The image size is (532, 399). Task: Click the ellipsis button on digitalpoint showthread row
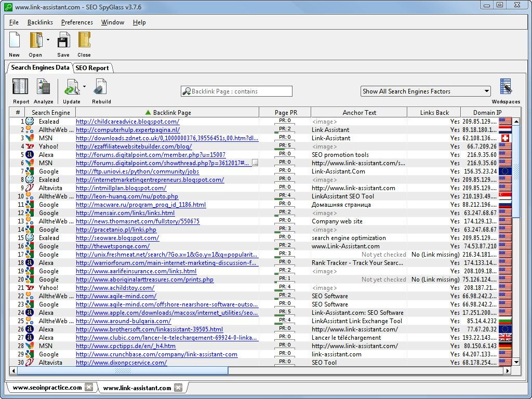coord(255,163)
